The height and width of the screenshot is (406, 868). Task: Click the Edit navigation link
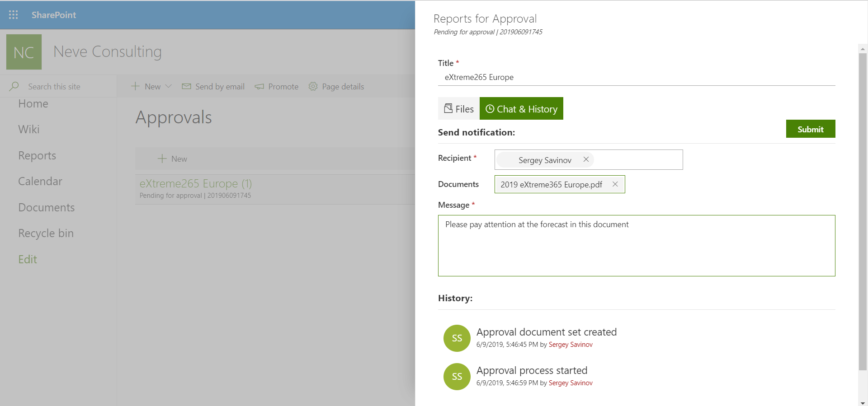28,260
